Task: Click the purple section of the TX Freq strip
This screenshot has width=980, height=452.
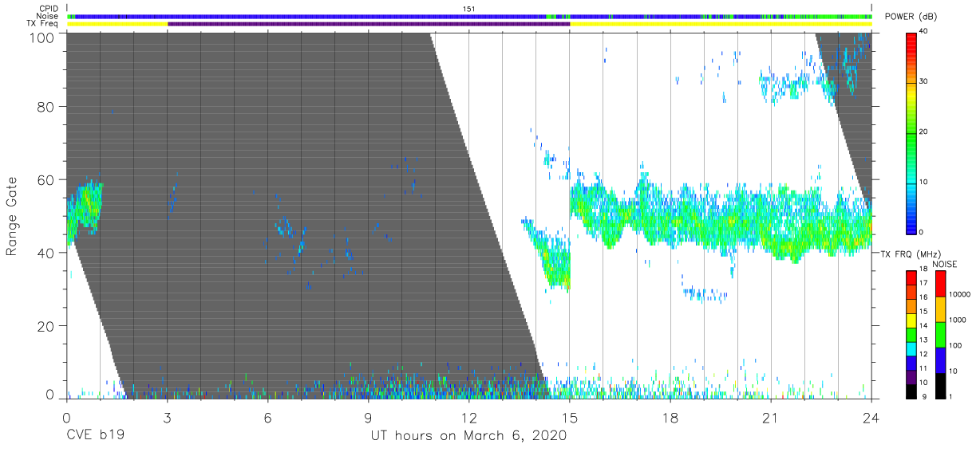Action: [x=369, y=24]
